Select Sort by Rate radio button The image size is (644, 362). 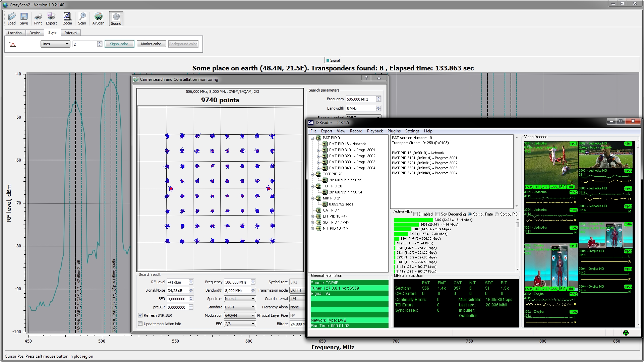click(x=470, y=214)
